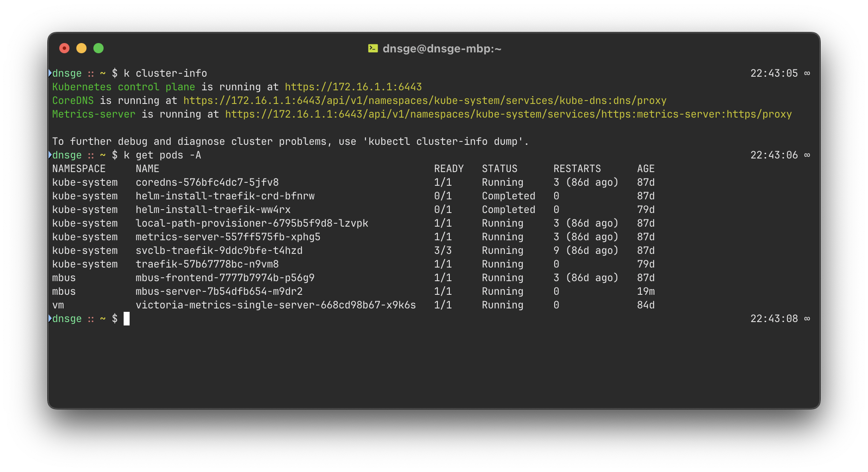
Task: Click the yellow minimize traffic light button
Action: tap(81, 48)
